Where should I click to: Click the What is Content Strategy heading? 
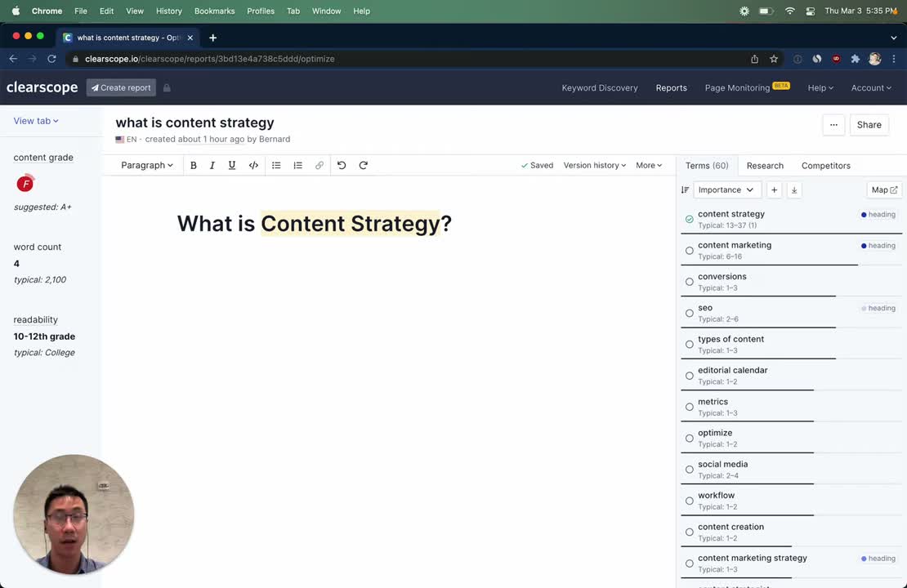click(314, 224)
